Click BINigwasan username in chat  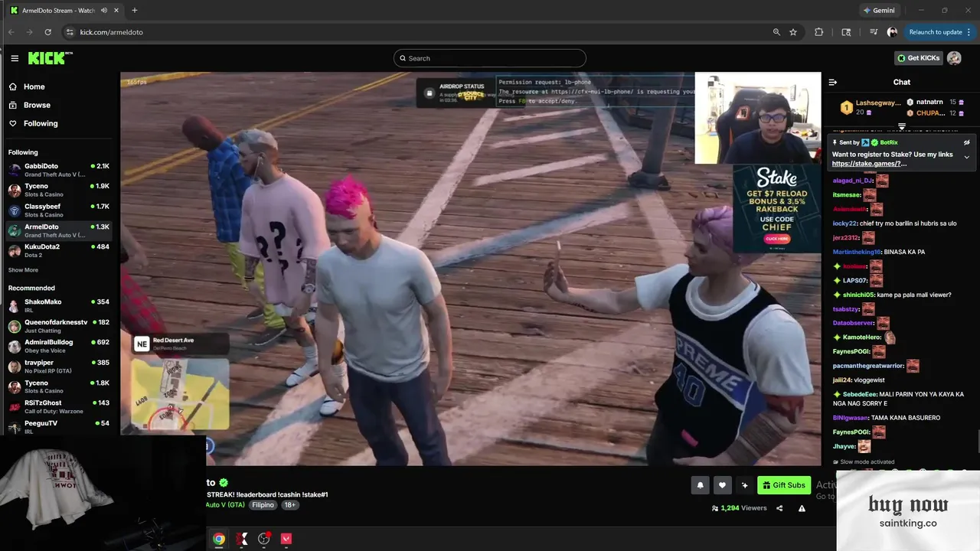850,418
